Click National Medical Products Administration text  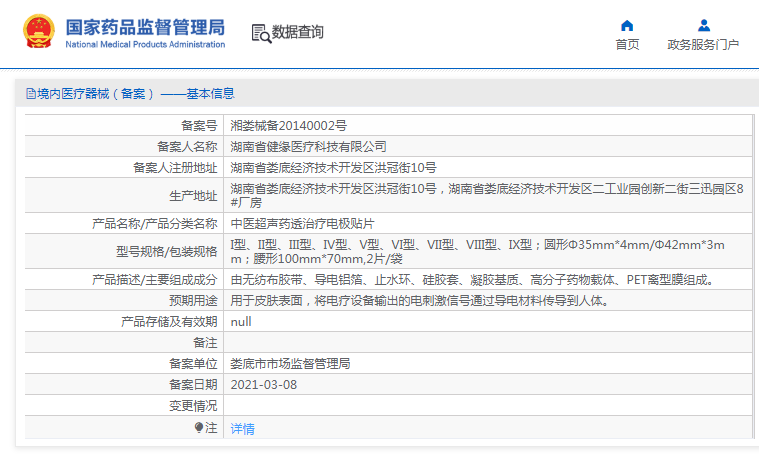145,45
